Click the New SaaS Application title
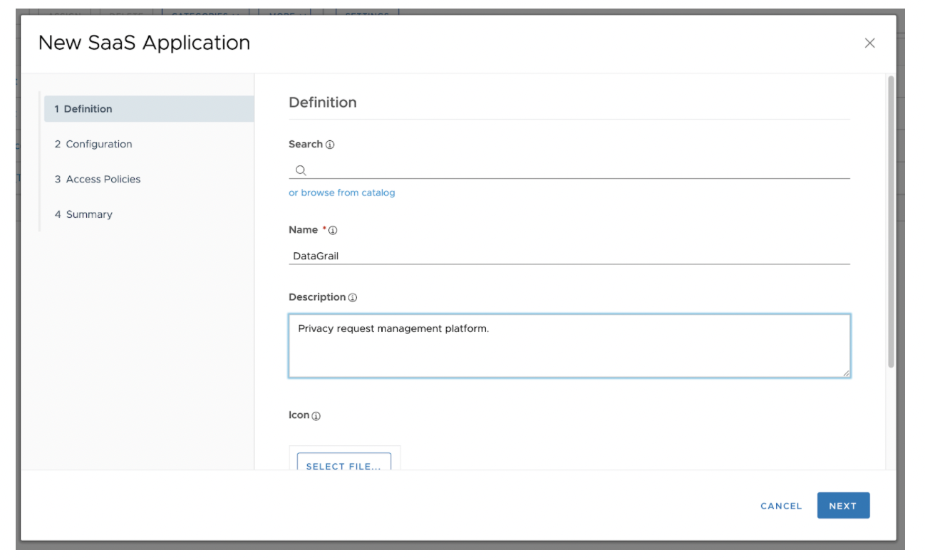Screen dimensions: 925x560 [144, 43]
